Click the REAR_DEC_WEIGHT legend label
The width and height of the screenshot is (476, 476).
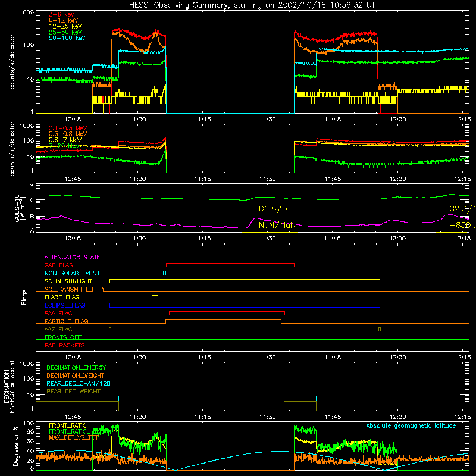[x=73, y=392]
